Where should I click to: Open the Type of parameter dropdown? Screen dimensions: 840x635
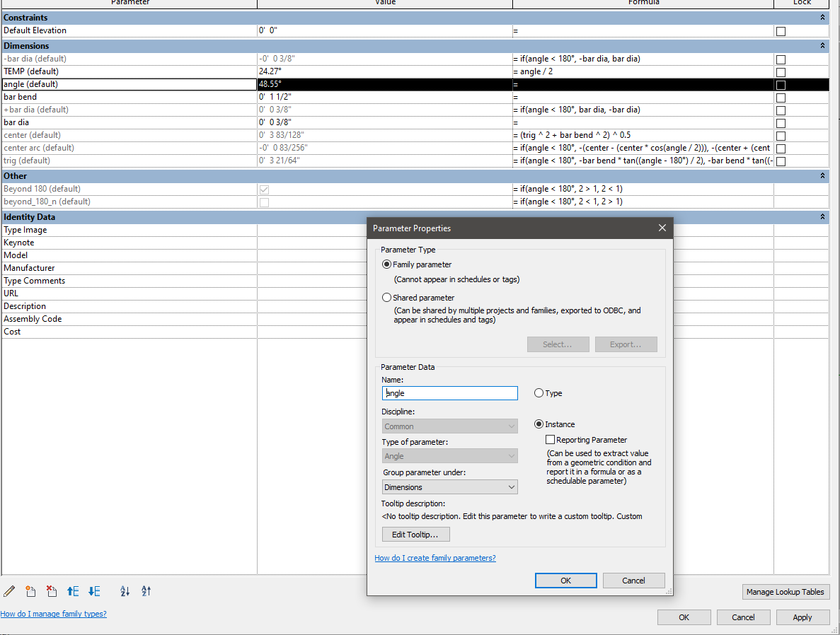pos(449,456)
